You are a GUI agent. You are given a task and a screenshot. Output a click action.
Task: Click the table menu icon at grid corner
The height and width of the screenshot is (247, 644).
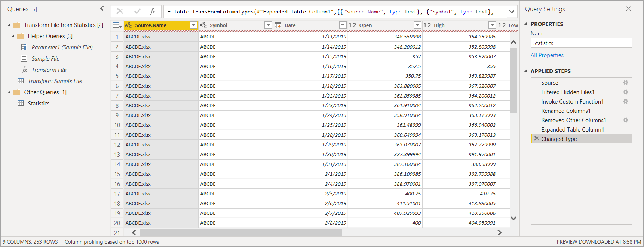[117, 25]
